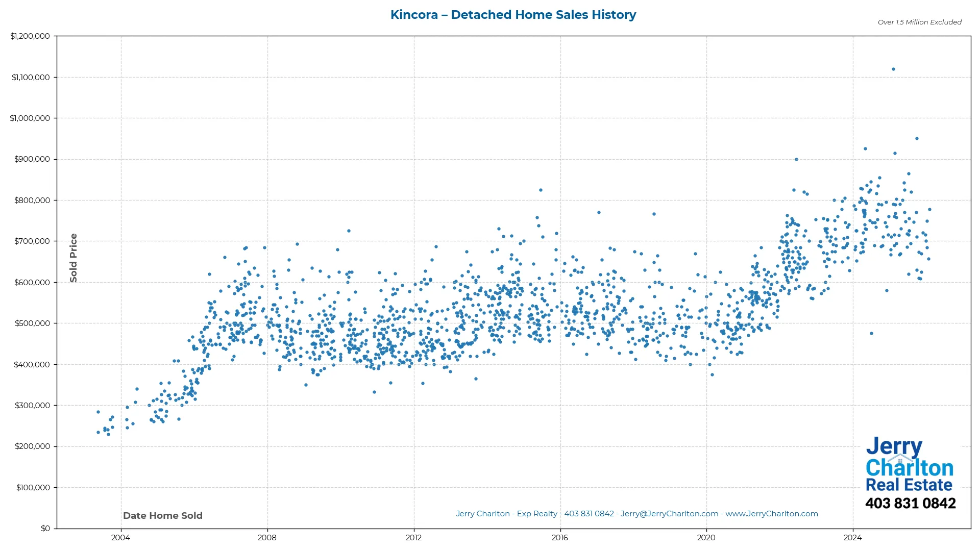Click the $950,000 data point near 2025
Image resolution: width=980 pixels, height=551 pixels.
[x=916, y=137]
